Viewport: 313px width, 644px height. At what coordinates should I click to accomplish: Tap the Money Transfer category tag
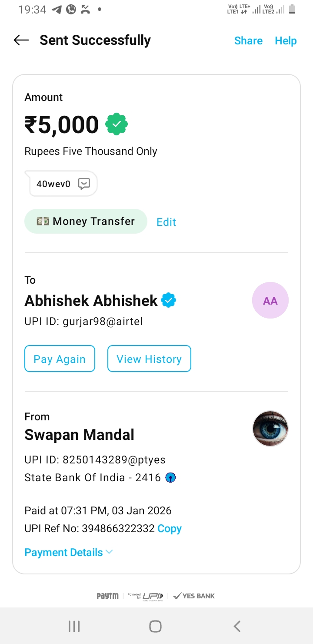click(86, 221)
